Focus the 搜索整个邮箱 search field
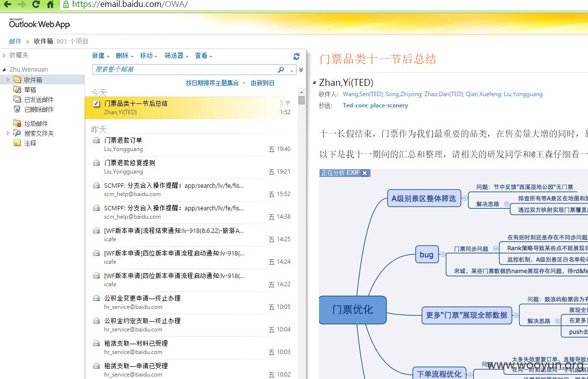Viewport: 588px width, 379px height. 184,70
